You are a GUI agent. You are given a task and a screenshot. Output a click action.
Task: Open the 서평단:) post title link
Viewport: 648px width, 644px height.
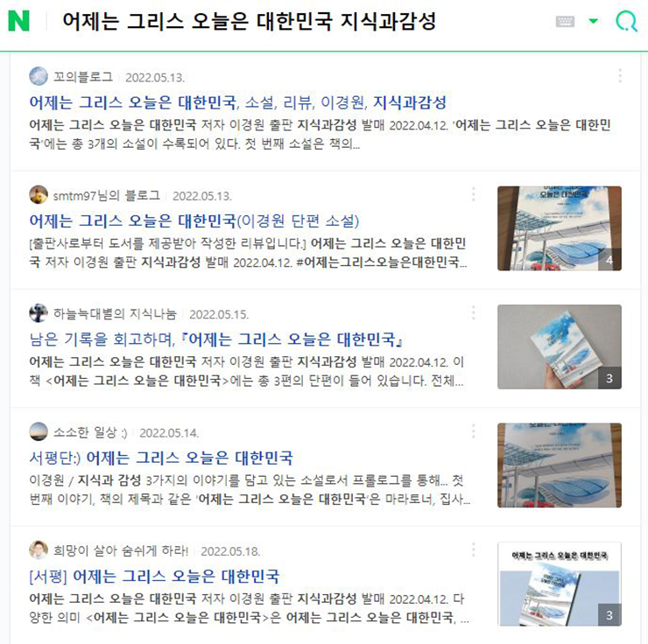point(161,458)
